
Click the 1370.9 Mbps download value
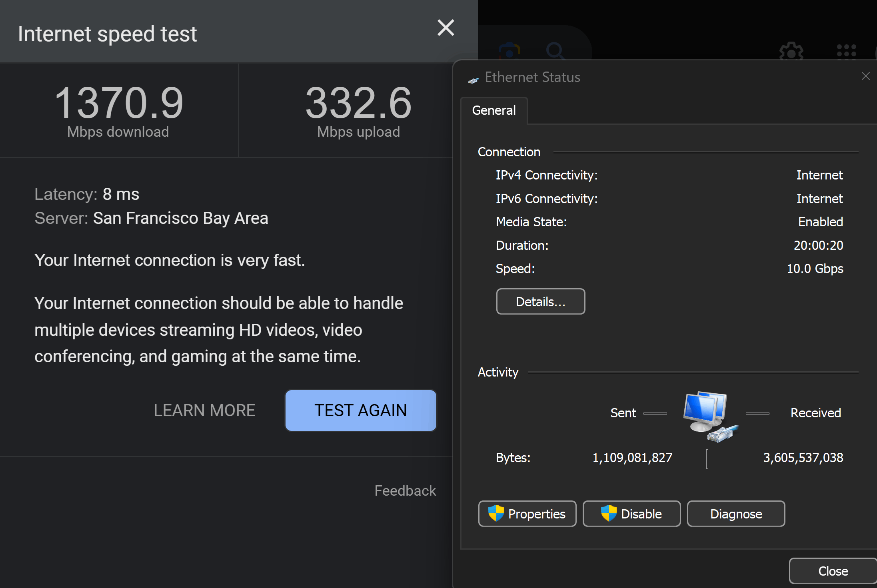(118, 104)
